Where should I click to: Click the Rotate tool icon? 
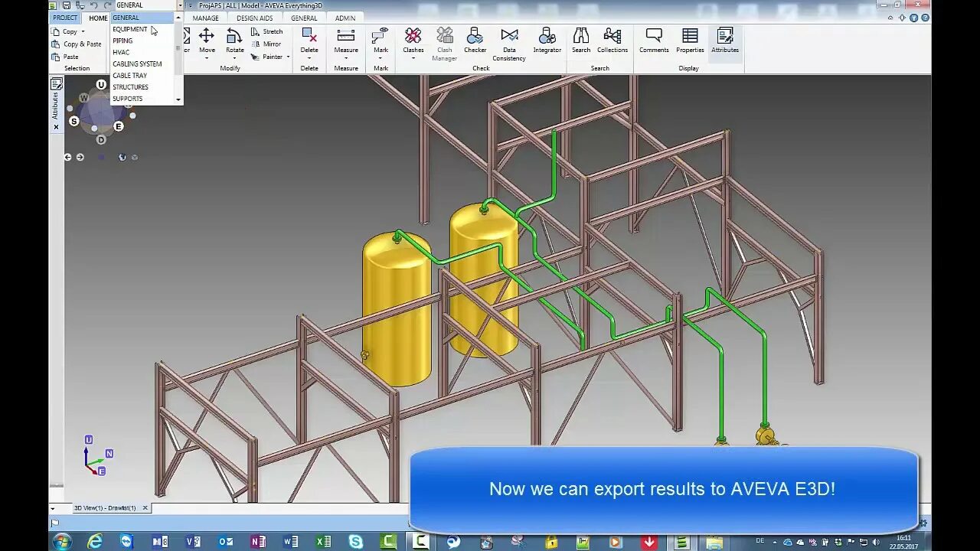[234, 35]
